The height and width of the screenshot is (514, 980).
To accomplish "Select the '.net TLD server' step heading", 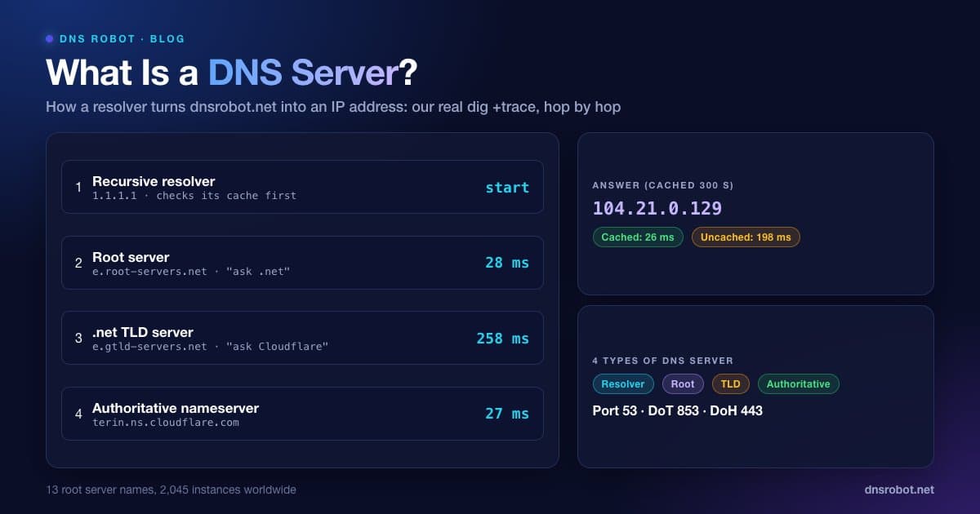I will [x=143, y=332].
